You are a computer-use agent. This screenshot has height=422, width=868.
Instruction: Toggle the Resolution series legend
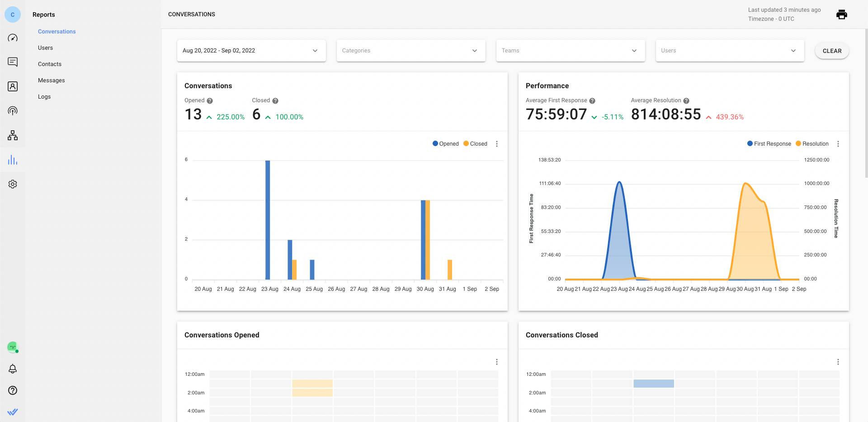pyautogui.click(x=812, y=144)
